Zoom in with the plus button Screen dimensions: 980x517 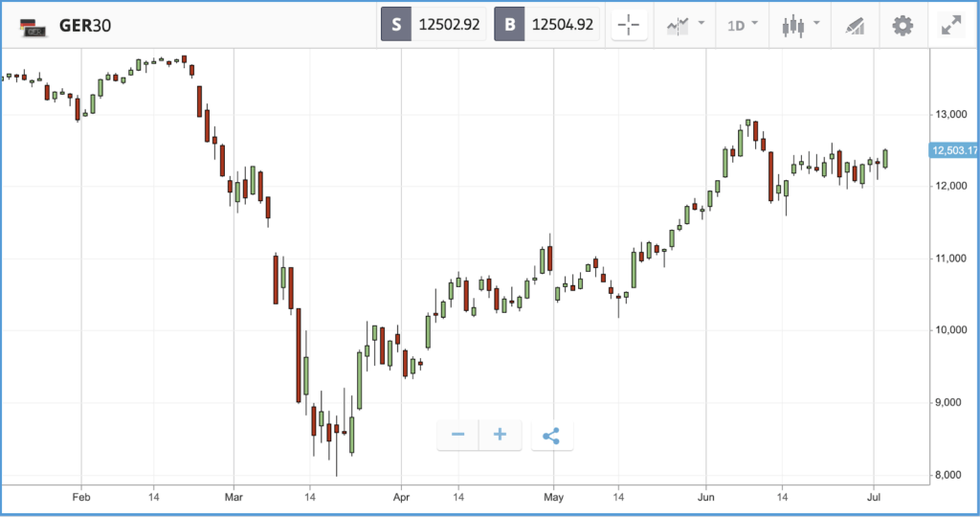click(500, 435)
